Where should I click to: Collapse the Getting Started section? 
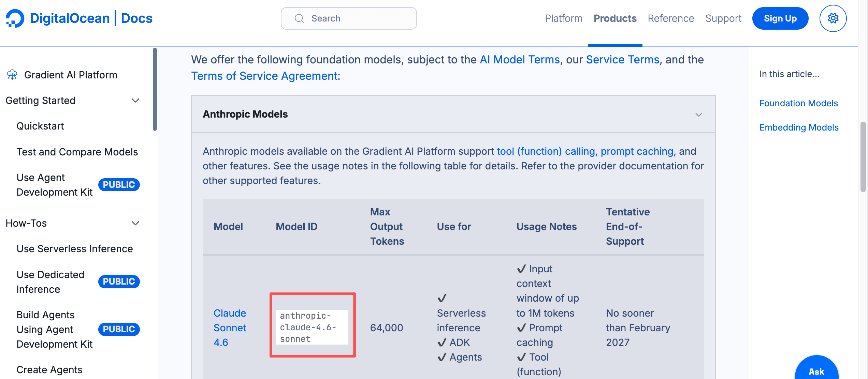[135, 101]
